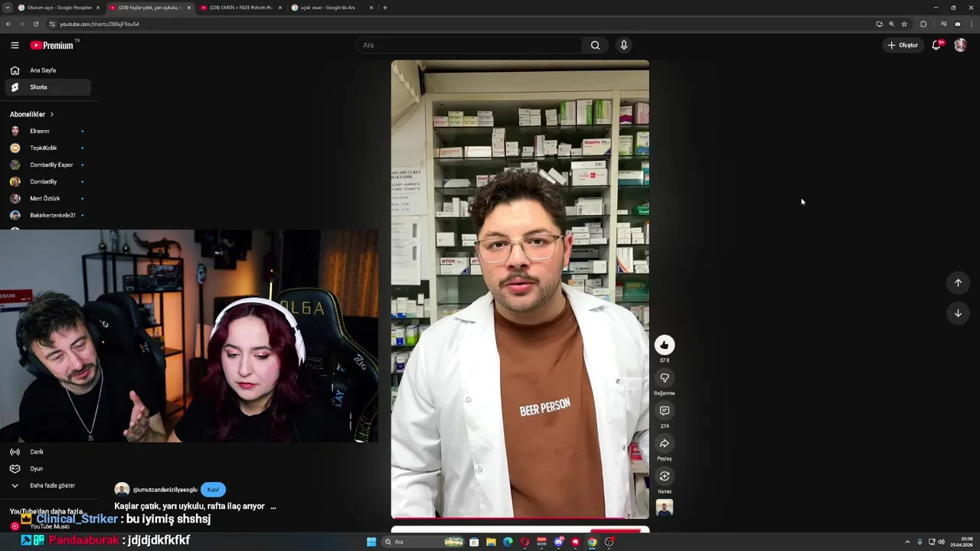Open the taskbar clock and date
980x551 pixels.
[962, 542]
